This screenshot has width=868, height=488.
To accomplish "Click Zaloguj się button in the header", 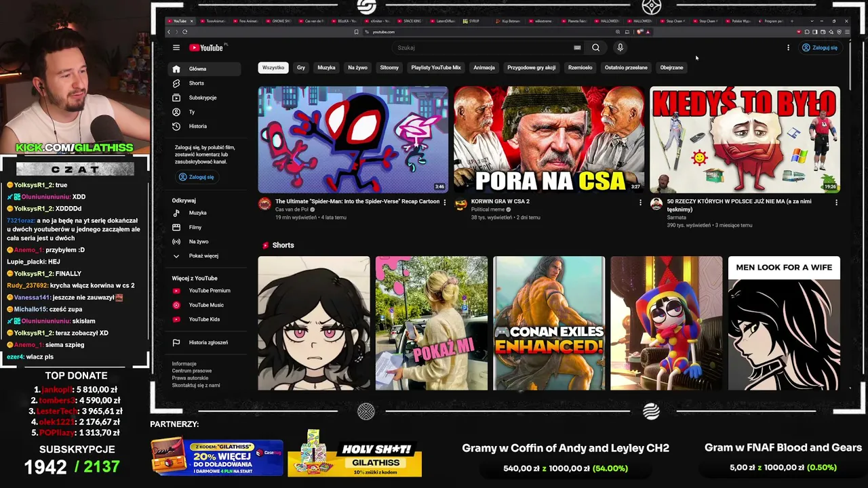I will (820, 47).
